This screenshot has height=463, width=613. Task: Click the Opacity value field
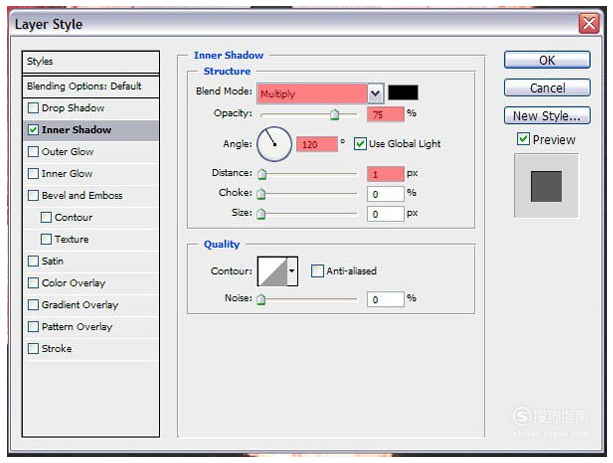pyautogui.click(x=385, y=114)
